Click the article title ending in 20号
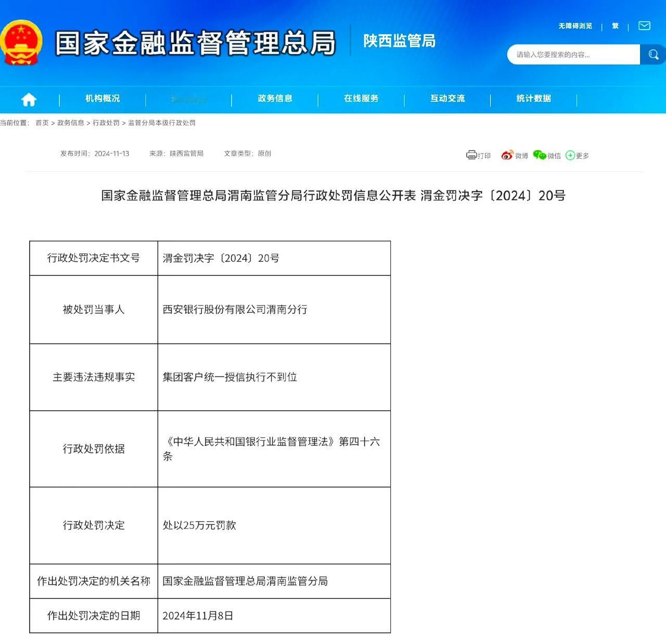Screen dimensions: 666x644 [x=333, y=196]
